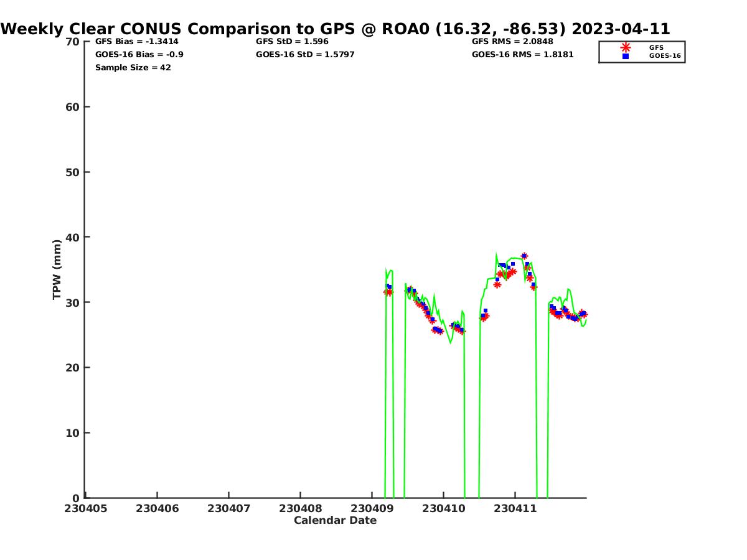Click the GFS StD = 1.596 value
The height and width of the screenshot is (560, 747).
click(292, 42)
